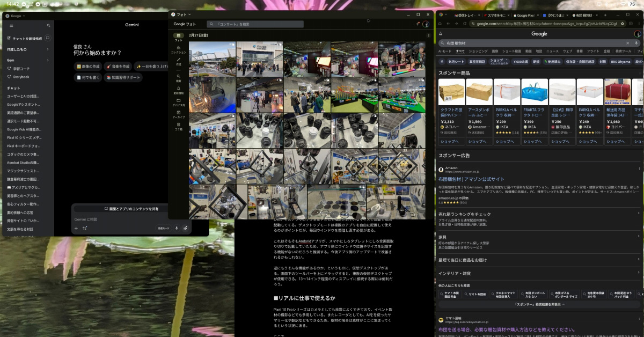Viewport: 644px width, 337px height.
Task: Open コレクション in Google Photos sidebar
Action: (178, 49)
